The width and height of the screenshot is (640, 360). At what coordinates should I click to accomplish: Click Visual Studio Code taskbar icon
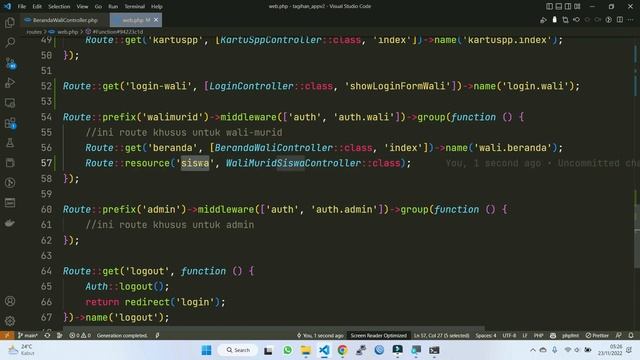pos(324,350)
